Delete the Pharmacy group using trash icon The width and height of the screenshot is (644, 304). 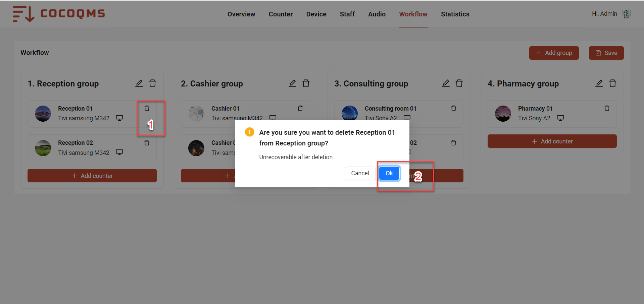(x=612, y=83)
